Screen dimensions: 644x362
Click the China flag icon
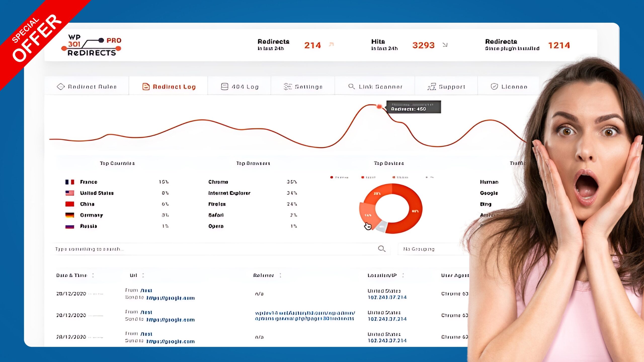(70, 204)
